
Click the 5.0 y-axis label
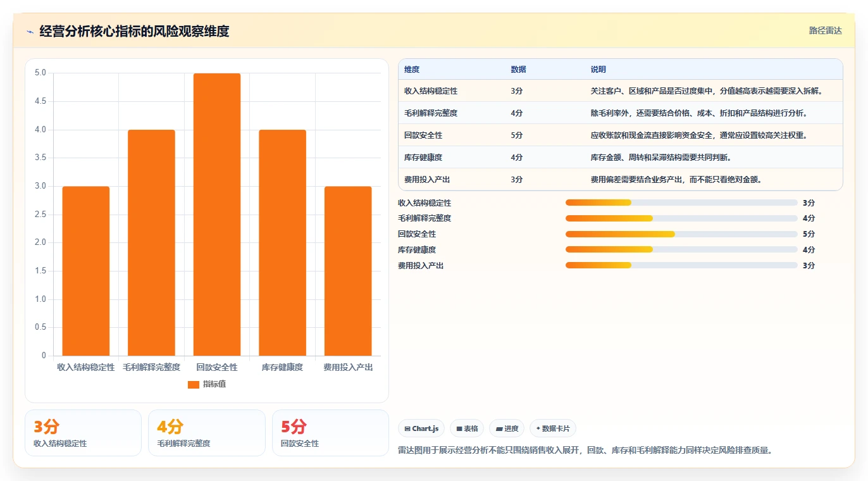(x=40, y=73)
